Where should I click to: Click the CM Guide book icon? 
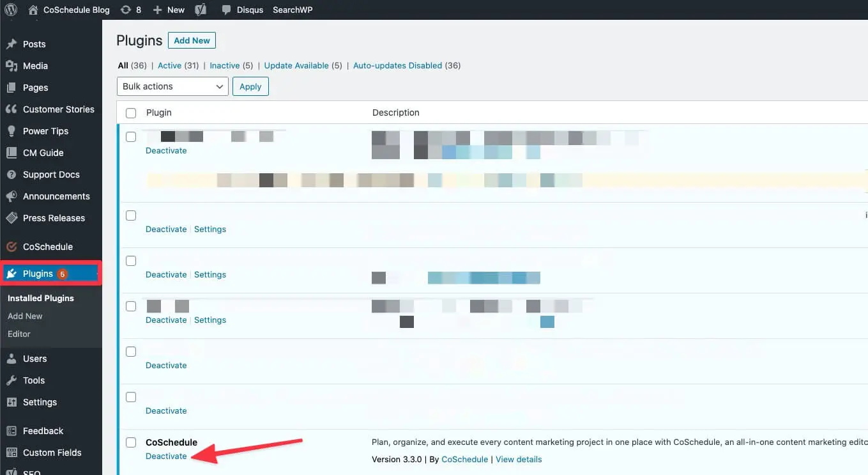click(11, 153)
